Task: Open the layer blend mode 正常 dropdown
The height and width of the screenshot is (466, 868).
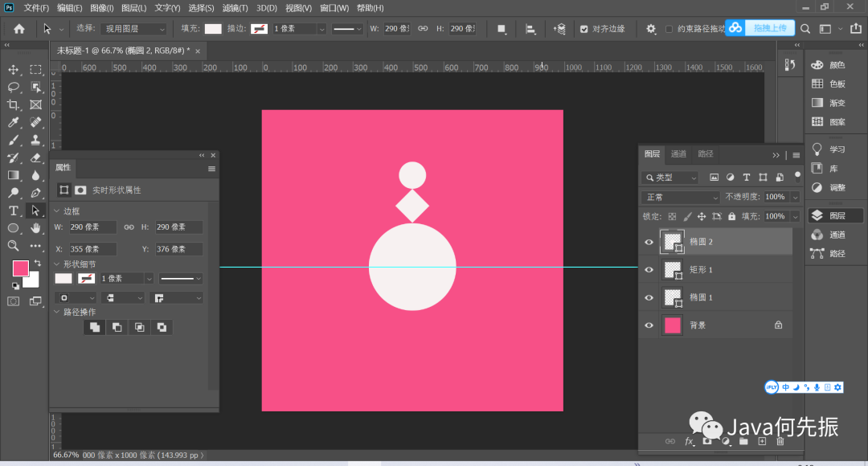Action: coord(681,197)
